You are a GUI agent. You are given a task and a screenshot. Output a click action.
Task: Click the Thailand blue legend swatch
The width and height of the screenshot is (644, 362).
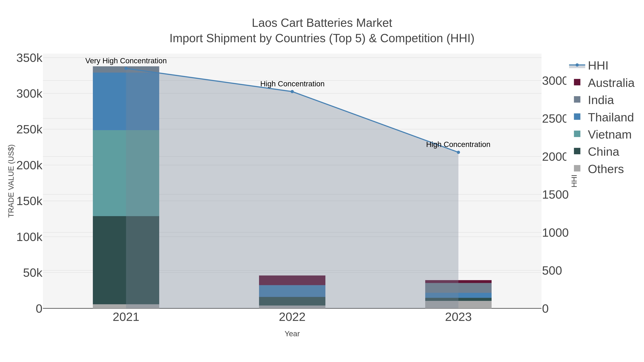pos(577,117)
